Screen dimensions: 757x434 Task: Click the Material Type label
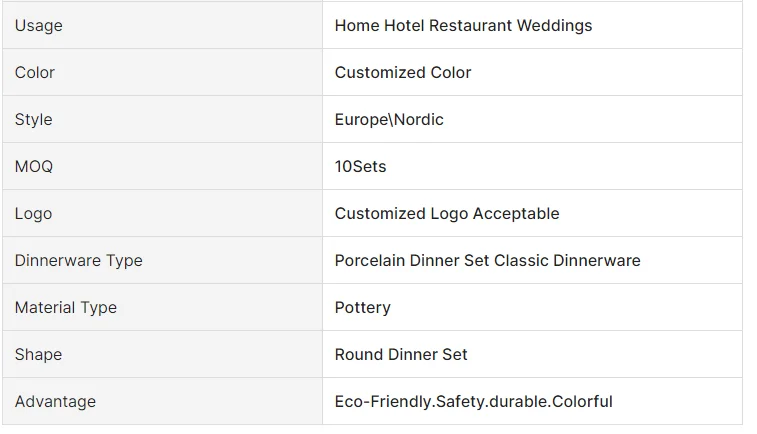point(66,308)
